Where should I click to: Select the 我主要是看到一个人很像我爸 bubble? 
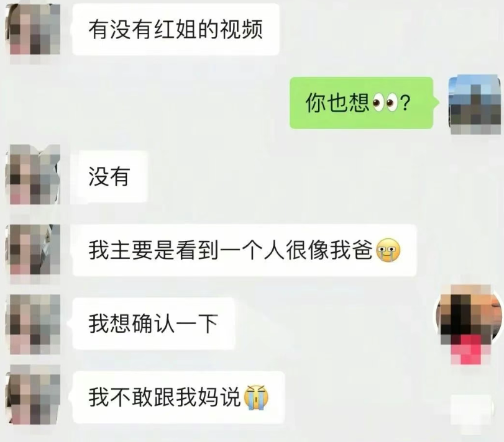pos(244,250)
